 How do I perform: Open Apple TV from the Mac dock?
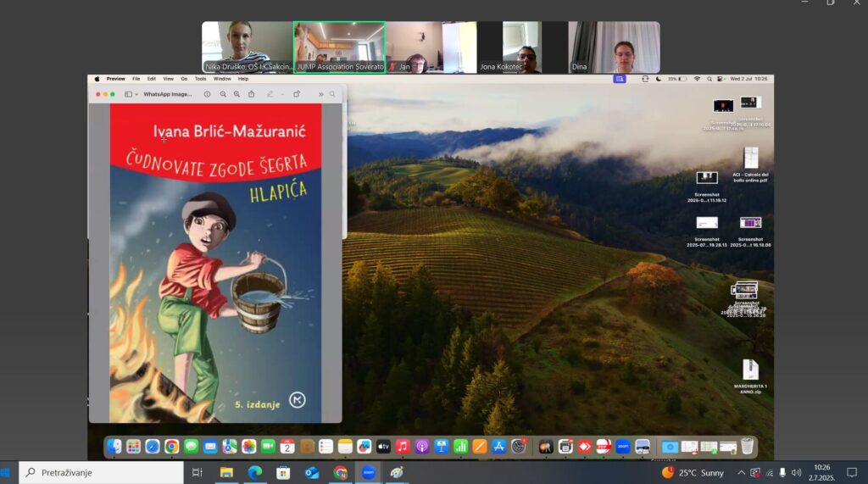coord(384,447)
